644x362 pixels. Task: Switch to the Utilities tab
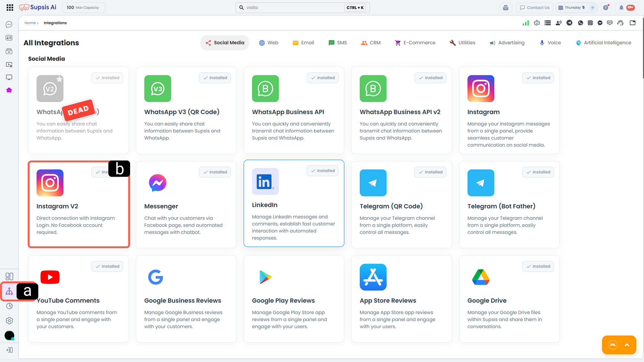pyautogui.click(x=462, y=43)
